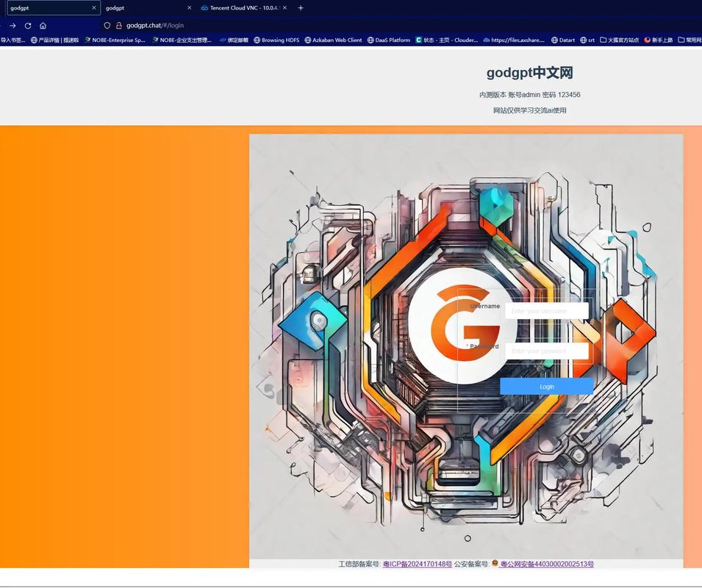
Task: Open the Cloudera 状态-主页 bookmark
Action: 447,40
